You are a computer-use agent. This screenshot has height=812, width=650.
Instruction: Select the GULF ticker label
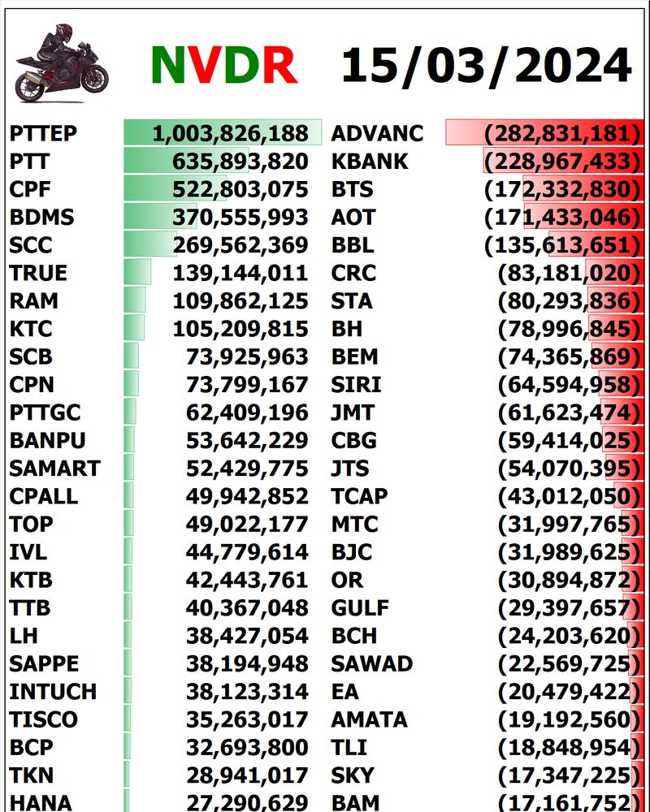360,608
